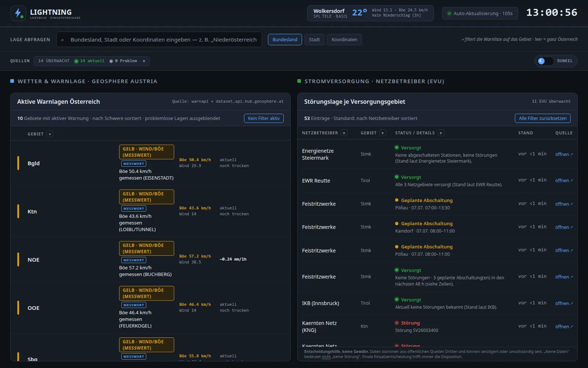Expand the Quellen sources dropdown
This screenshot has height=368, width=588.
pyautogui.click(x=92, y=61)
